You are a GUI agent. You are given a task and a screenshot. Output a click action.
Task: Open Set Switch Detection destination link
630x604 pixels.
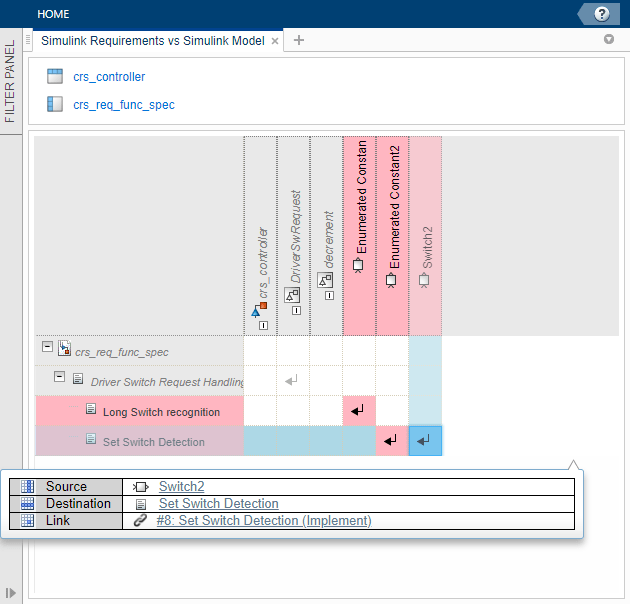[219, 504]
